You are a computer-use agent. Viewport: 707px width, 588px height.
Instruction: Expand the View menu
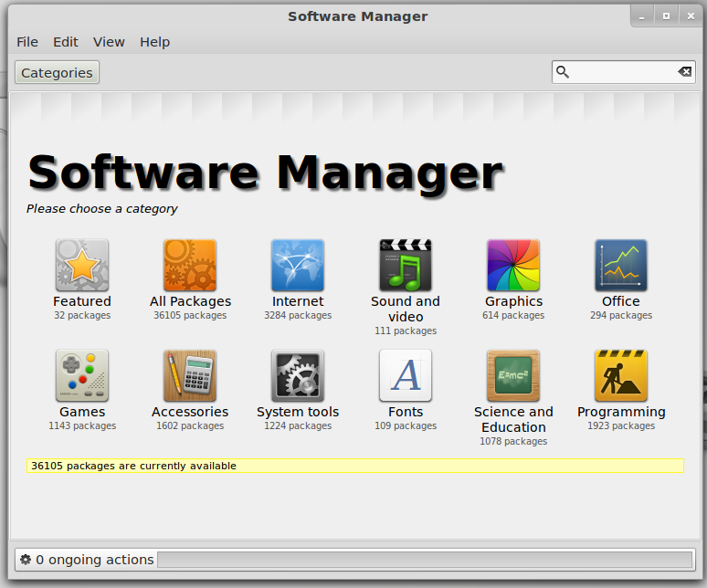click(x=109, y=42)
